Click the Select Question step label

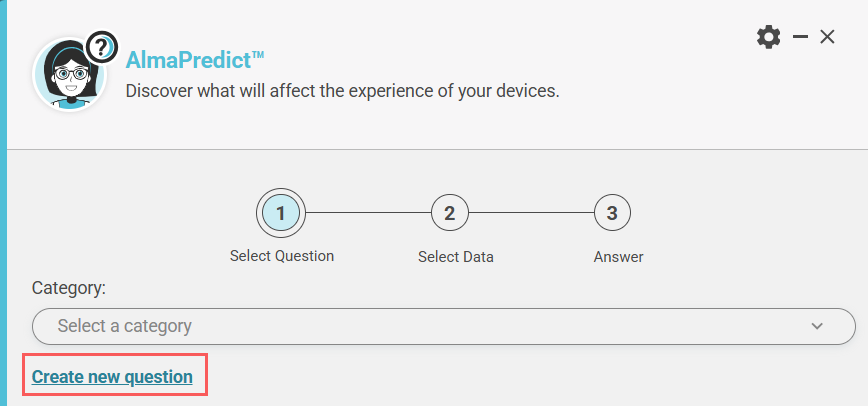point(281,256)
